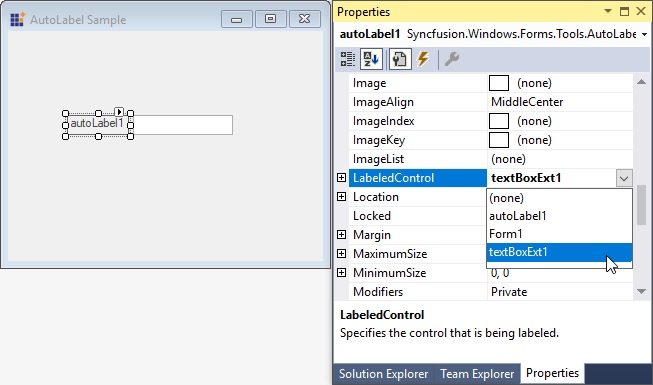Screen dimensions: 653x385
Task: Expand the Margin property
Action: tap(341, 235)
